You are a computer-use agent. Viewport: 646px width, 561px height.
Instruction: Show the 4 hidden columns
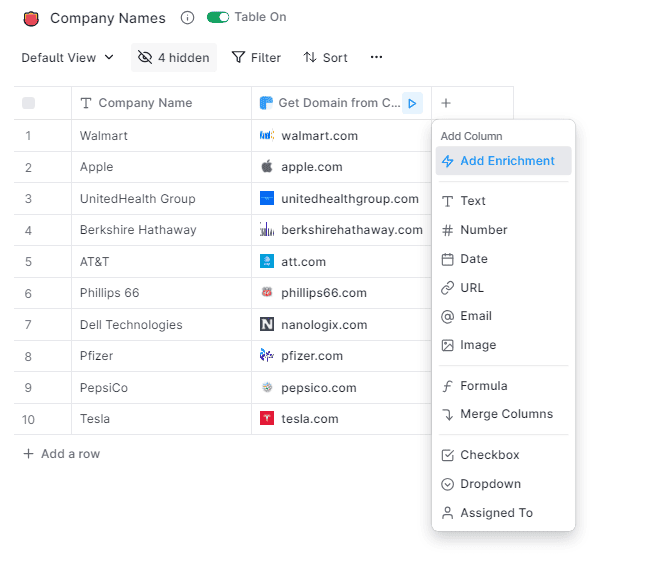[174, 58]
